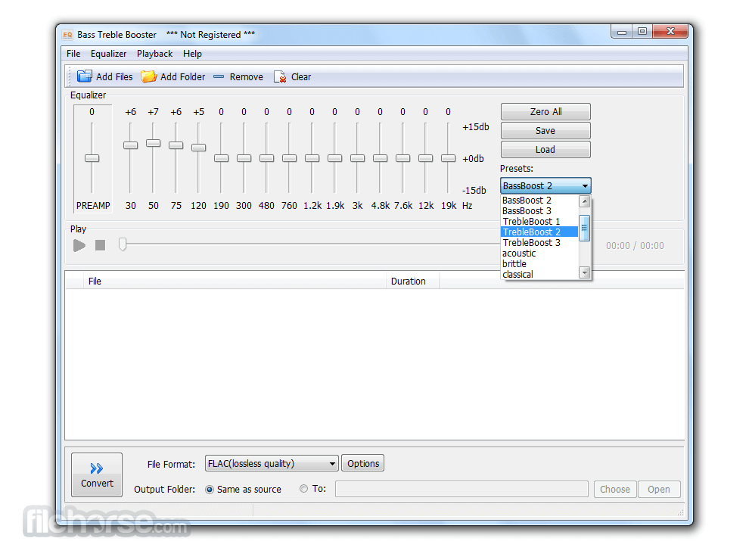Click the 75 Hz band slider handle
Image resolution: width=749 pixels, height=560 pixels.
tap(176, 145)
